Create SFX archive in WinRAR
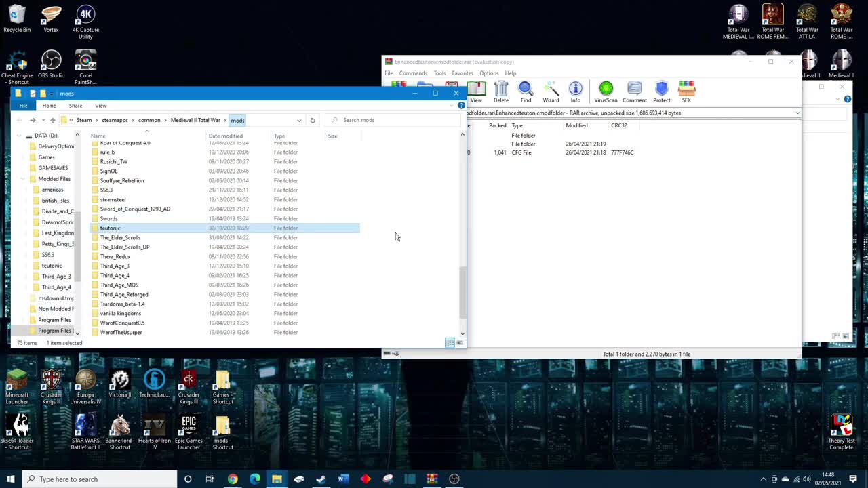 coord(686,92)
